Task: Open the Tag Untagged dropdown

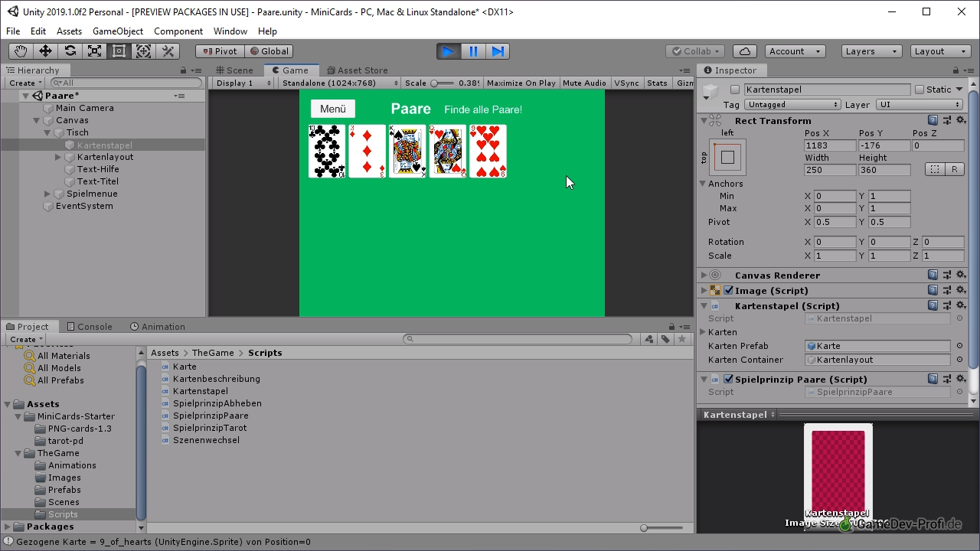Action: click(x=792, y=105)
